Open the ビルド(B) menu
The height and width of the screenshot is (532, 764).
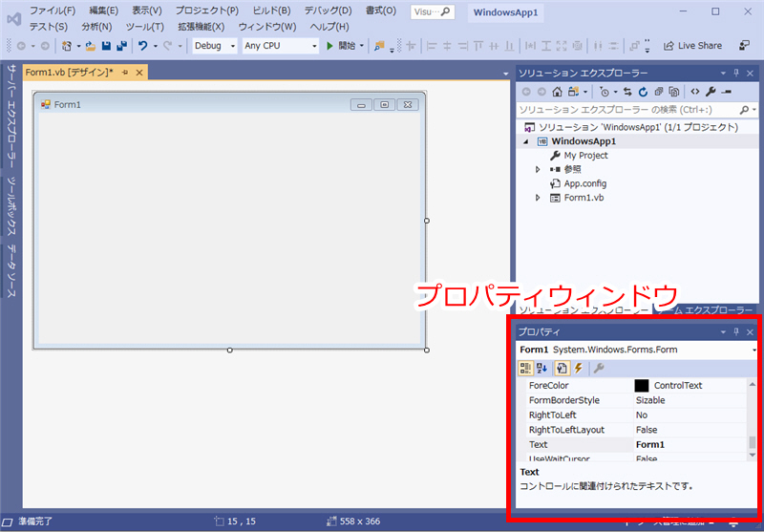[x=271, y=11]
